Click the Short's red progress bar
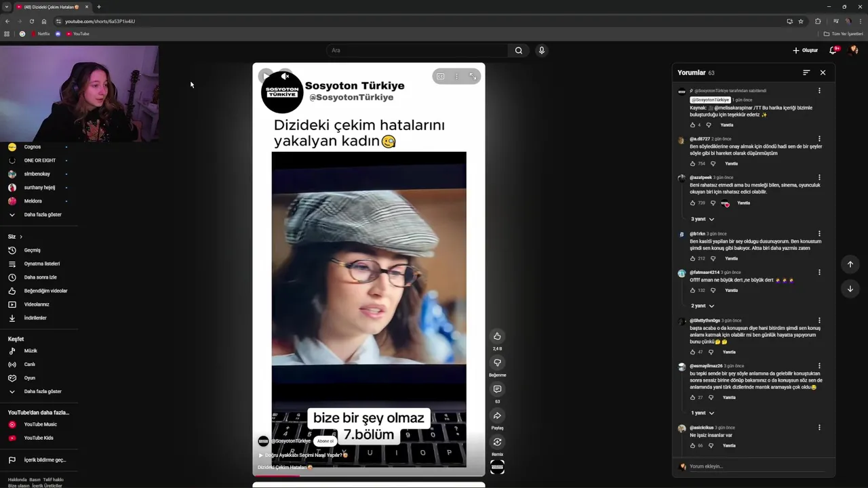Image resolution: width=868 pixels, height=488 pixels. [278, 475]
